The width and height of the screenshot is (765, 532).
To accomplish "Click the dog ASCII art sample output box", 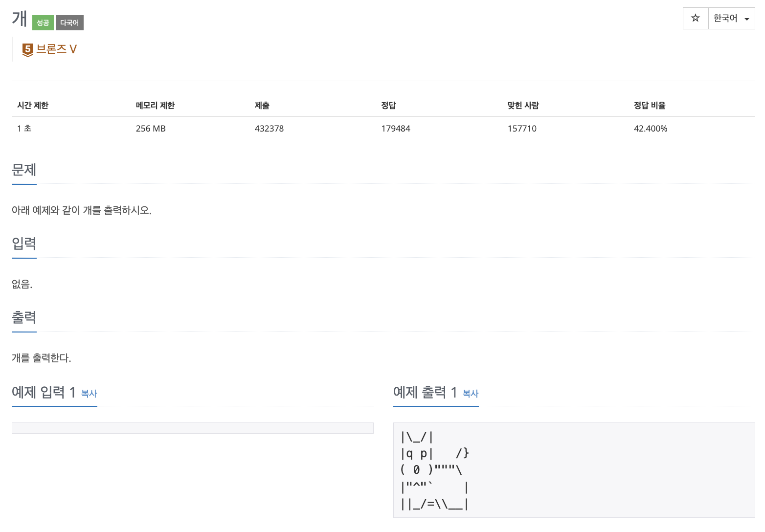I will click(574, 470).
